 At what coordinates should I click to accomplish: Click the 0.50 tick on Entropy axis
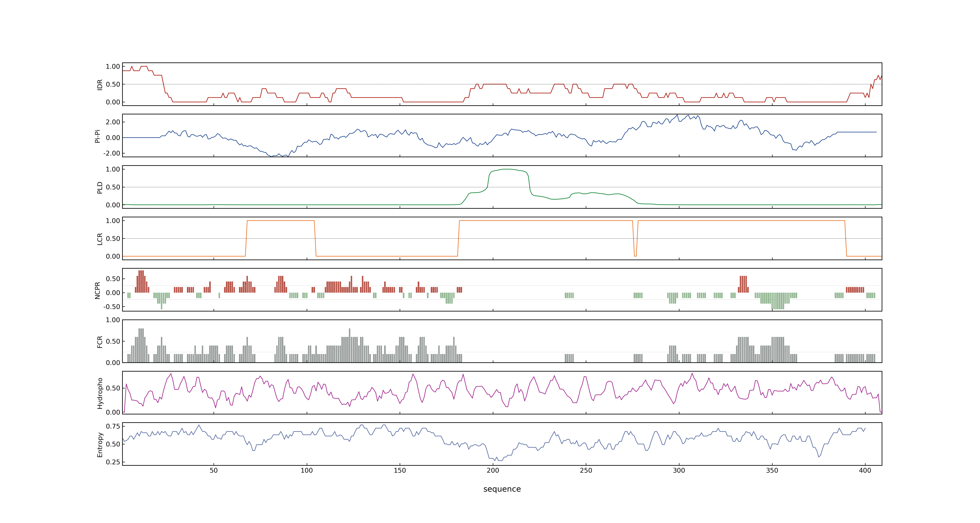click(x=113, y=444)
